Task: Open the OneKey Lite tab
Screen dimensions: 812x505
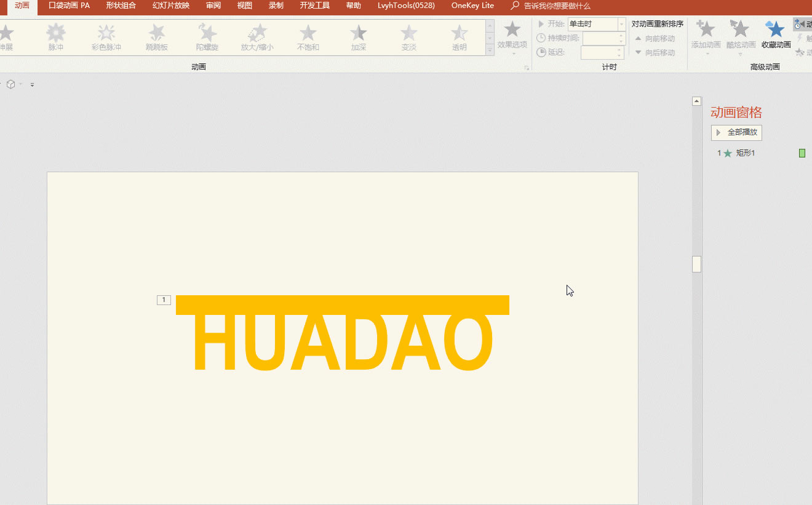Action: click(472, 6)
